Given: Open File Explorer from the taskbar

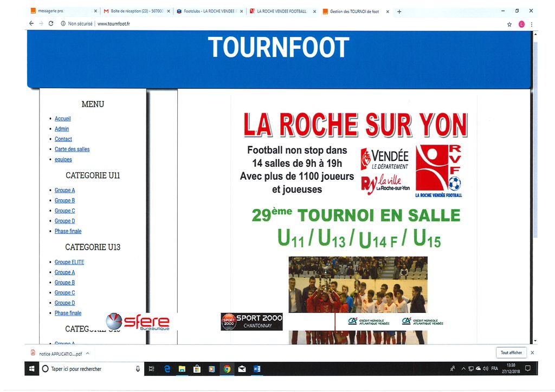Looking at the screenshot, I should (182, 369).
